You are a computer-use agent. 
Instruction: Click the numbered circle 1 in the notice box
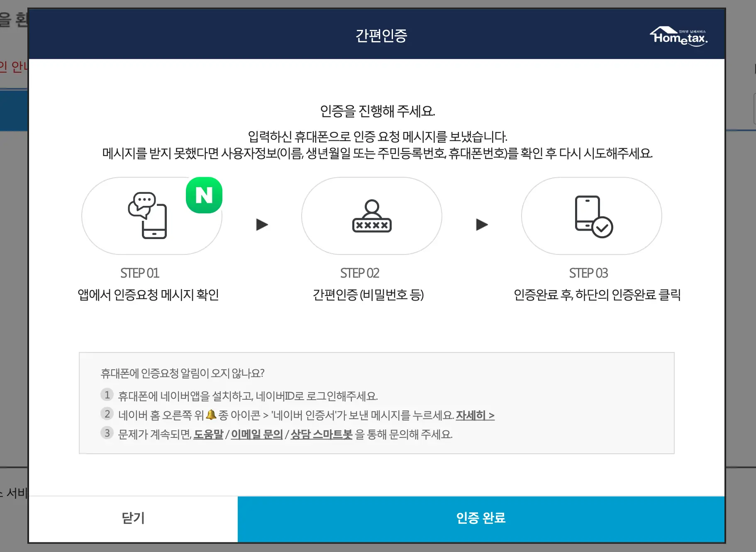(x=107, y=395)
